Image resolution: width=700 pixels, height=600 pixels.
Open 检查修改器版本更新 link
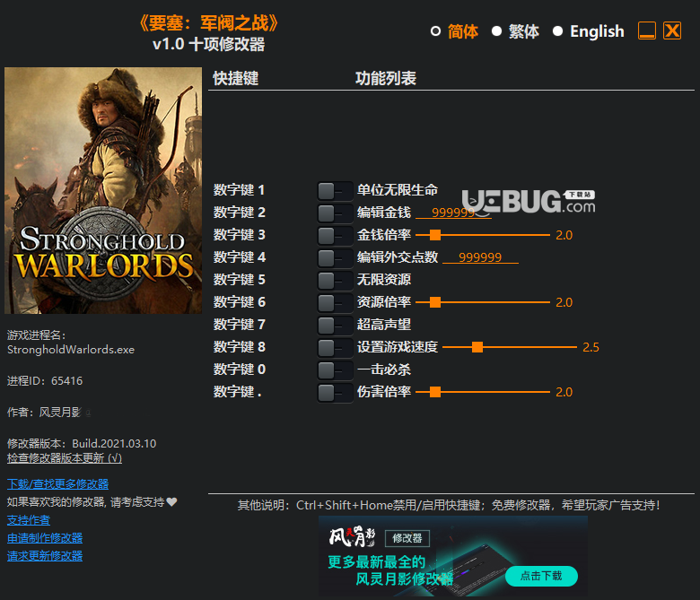[65, 458]
